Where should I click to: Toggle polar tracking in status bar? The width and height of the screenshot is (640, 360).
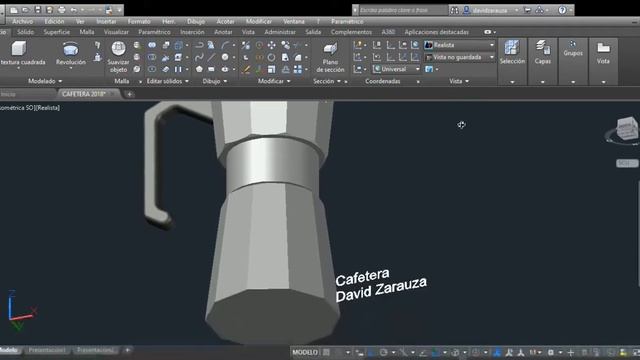coord(384,352)
